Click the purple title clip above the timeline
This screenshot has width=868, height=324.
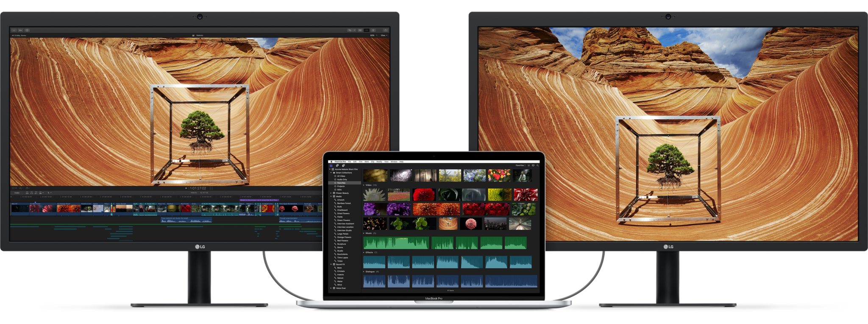[259, 200]
